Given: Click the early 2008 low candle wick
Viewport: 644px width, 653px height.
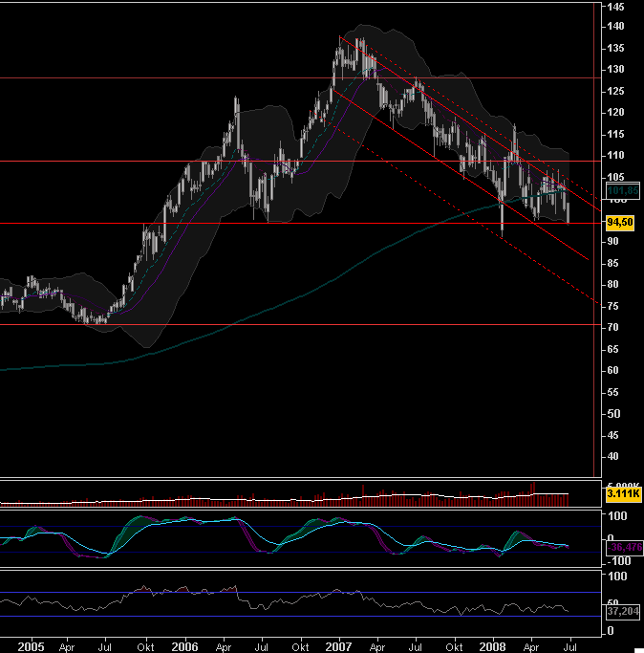Looking at the screenshot, I should pyautogui.click(x=503, y=228).
